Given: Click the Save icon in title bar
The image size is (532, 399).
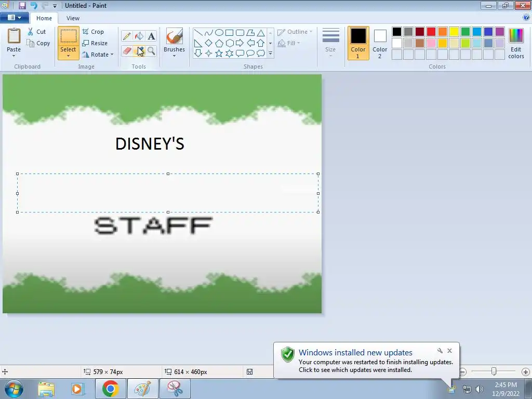Looking at the screenshot, I should tap(22, 5).
